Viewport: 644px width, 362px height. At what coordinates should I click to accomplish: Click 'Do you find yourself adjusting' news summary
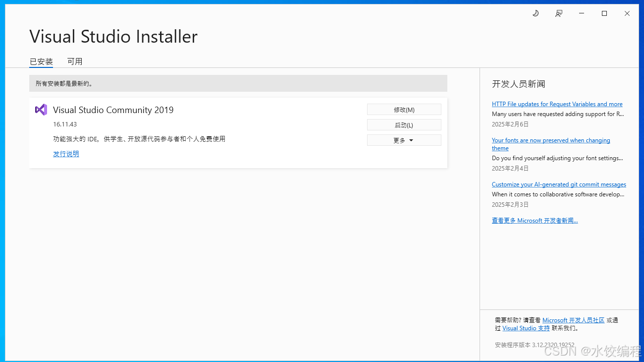point(558,158)
